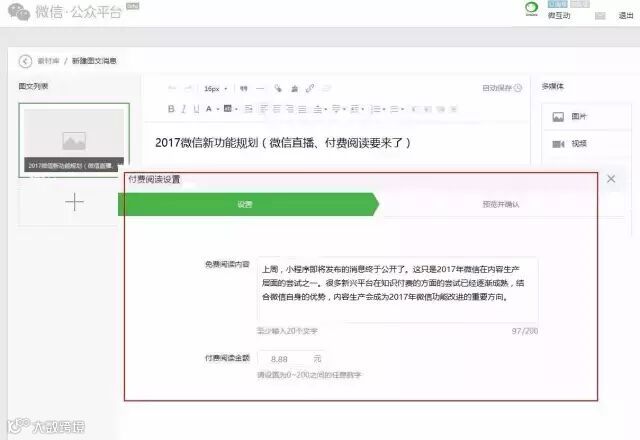The image size is (640, 440).
Task: Click the 图文列表 heading
Action: tap(33, 86)
